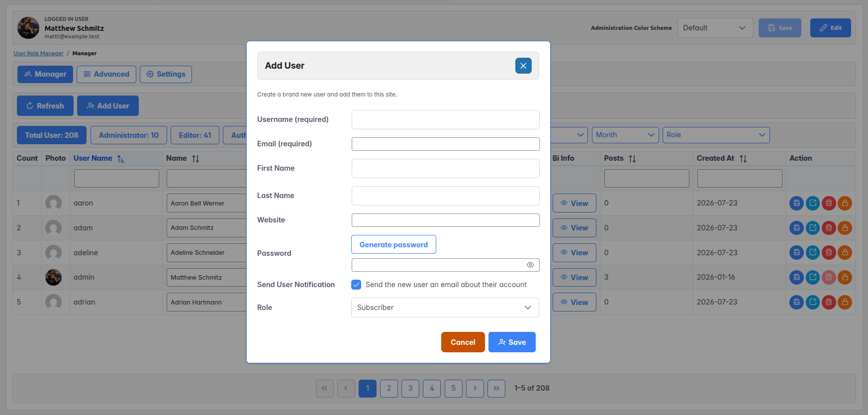Click the Username input field
The width and height of the screenshot is (868, 415).
pyautogui.click(x=446, y=119)
